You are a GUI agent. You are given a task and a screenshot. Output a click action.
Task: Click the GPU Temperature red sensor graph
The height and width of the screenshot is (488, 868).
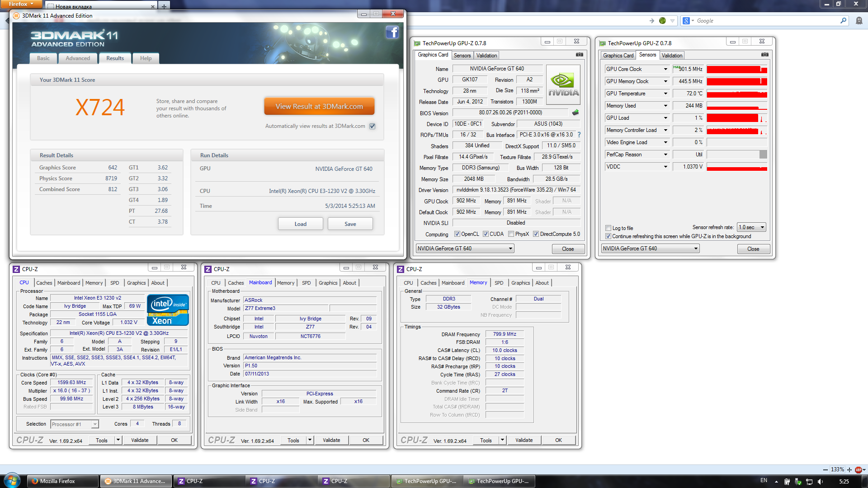click(x=736, y=94)
